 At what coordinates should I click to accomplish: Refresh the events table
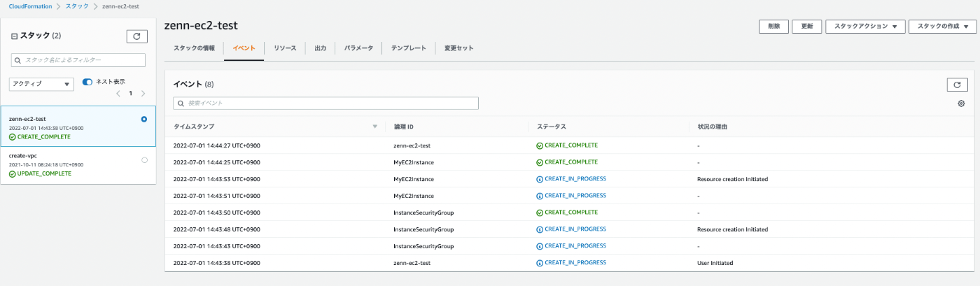click(957, 85)
